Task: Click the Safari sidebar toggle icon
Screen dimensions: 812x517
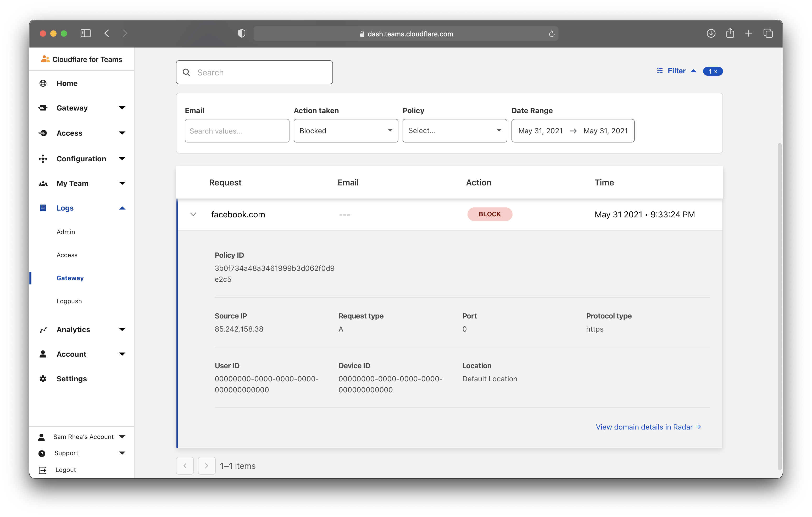Action: pyautogui.click(x=85, y=34)
